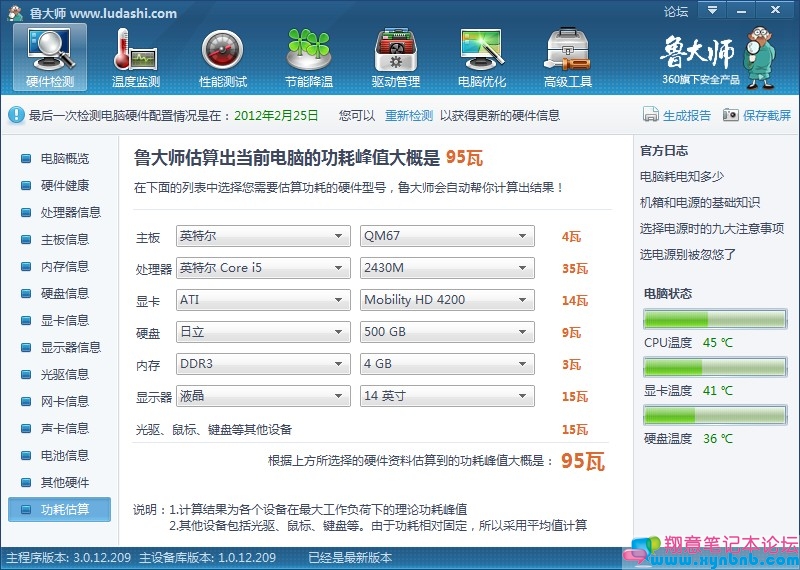Click the 重新检测 re-detect link
Viewport: 800px width, 570px height.
409,115
